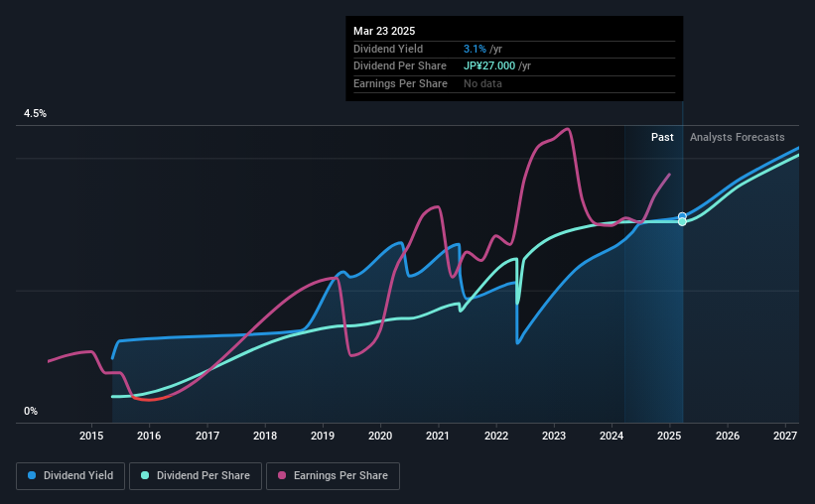815x504 pixels.
Task: Click the 3.1% dividend yield value
Action: click(475, 49)
